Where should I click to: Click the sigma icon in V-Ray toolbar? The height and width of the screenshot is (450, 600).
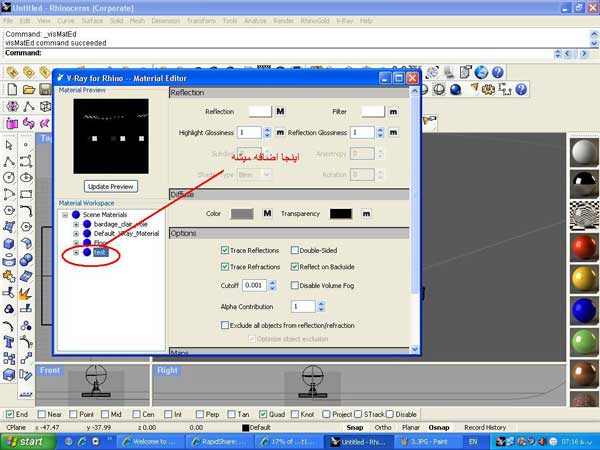click(505, 90)
